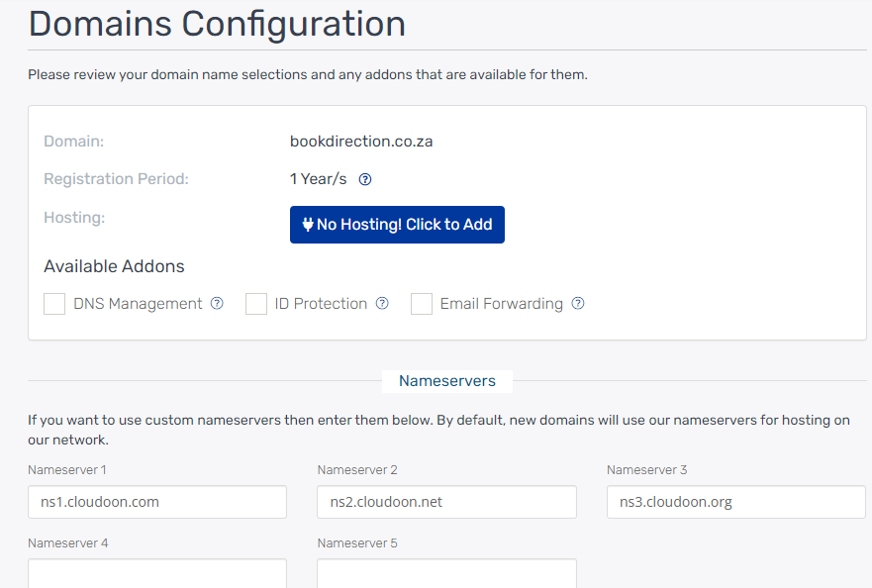Screen dimensions: 872x588
Task: Enable the DNS Management addon checkbox
Action: [54, 304]
